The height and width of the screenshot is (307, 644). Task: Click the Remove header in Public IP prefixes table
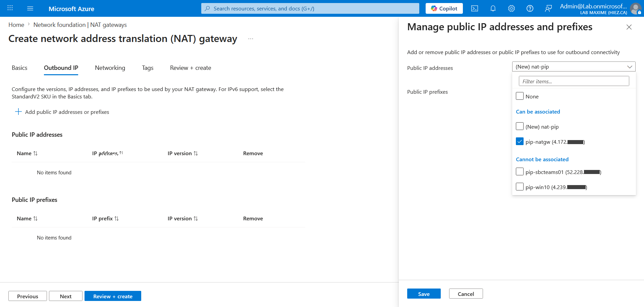(253, 218)
